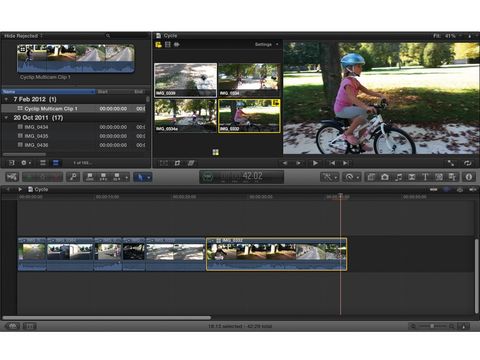Open the Keyword Editor key icon
The image size is (480, 360).
(x=73, y=177)
